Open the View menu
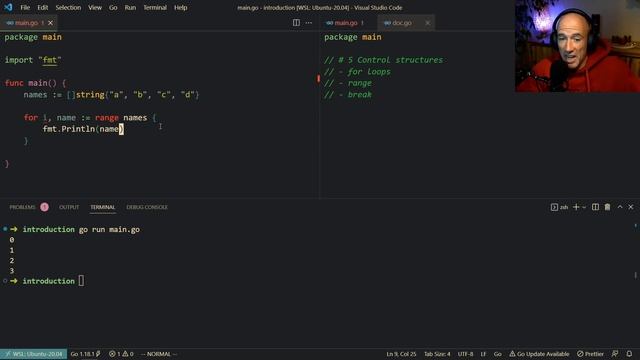The width and height of the screenshot is (640, 360). tap(95, 7)
